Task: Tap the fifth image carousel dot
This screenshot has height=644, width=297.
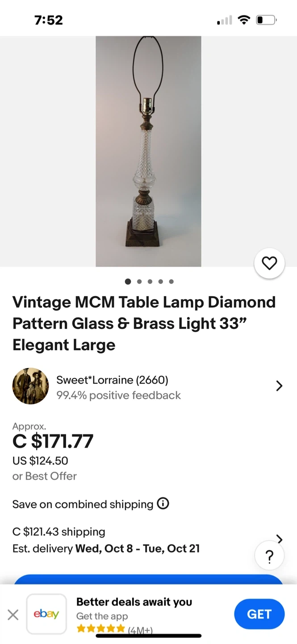Action: tap(172, 282)
